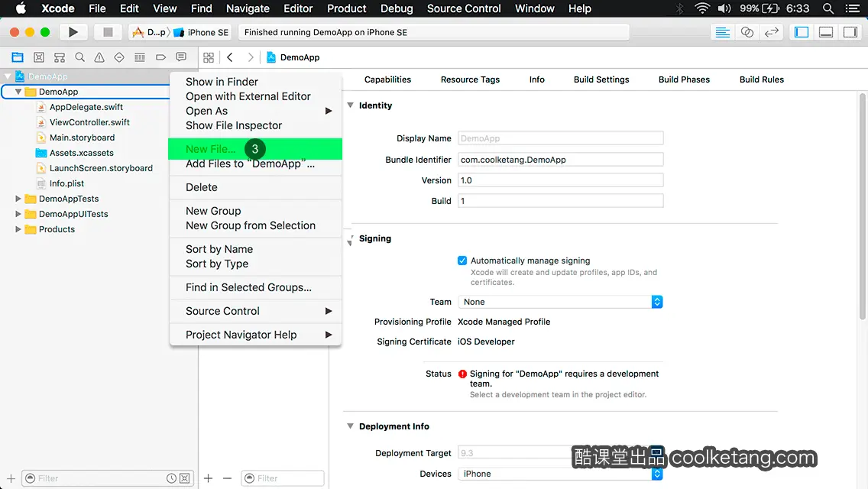Viewport: 868px width, 489px height.
Task: Choose New File… from context menu
Action: (255, 149)
